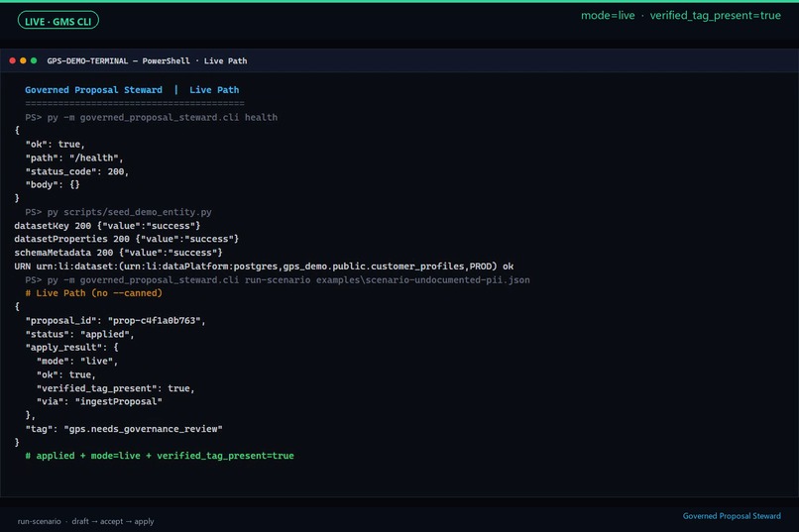Viewport: 799px width, 532px height.
Task: Click the URN urn:li:dataset line
Action: 264,266
